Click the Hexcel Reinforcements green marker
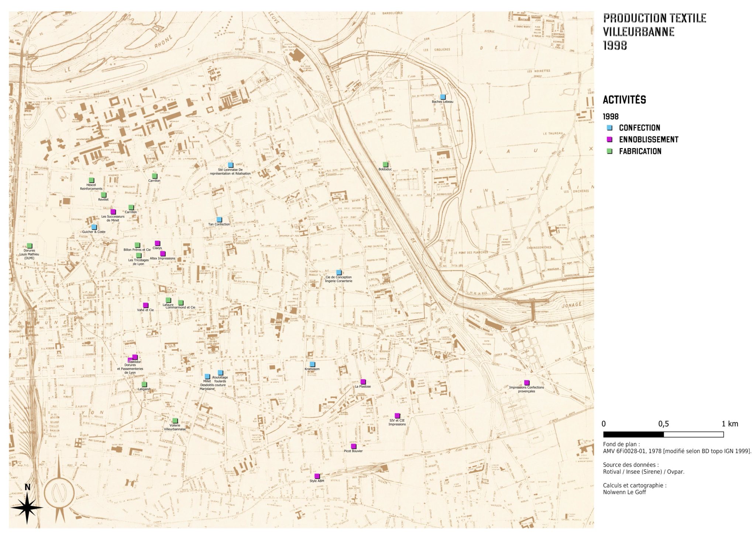 [91, 180]
